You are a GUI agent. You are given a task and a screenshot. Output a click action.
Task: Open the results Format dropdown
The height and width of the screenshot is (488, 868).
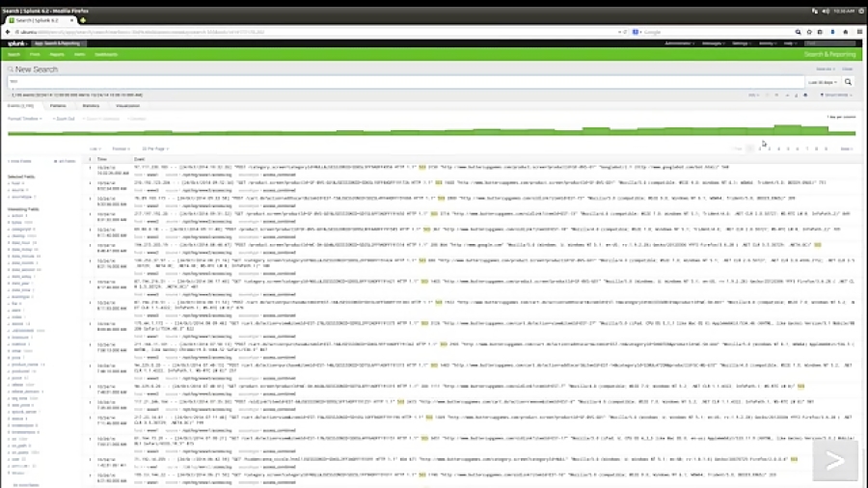click(x=122, y=149)
